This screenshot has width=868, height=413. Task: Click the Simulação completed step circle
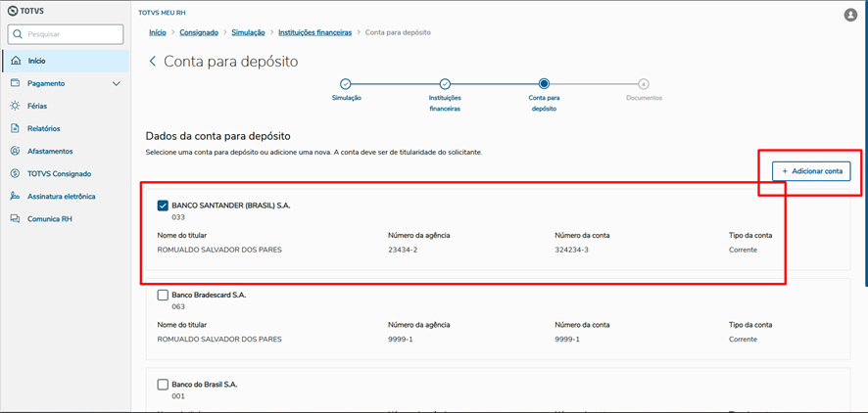pyautogui.click(x=345, y=84)
